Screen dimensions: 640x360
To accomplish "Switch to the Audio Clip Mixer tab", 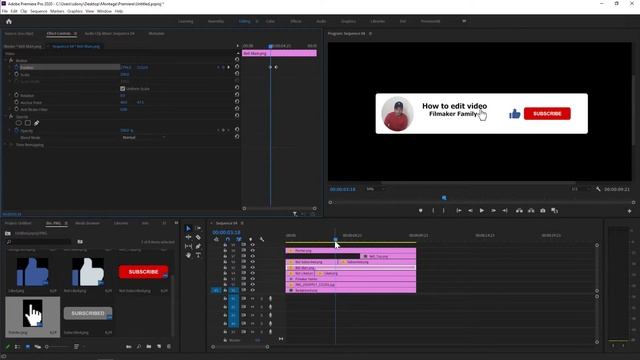I will (x=109, y=33).
